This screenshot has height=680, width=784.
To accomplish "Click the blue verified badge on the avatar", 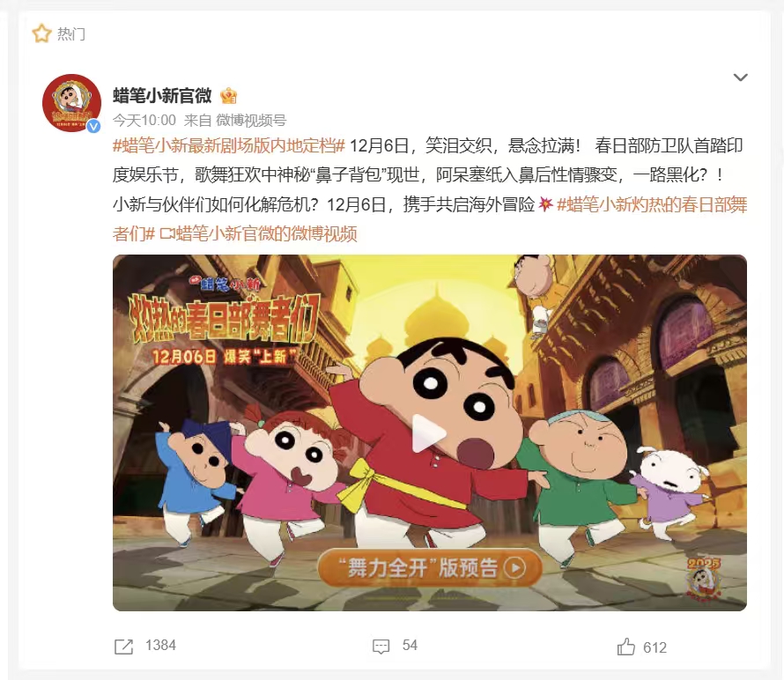I will 93,127.
